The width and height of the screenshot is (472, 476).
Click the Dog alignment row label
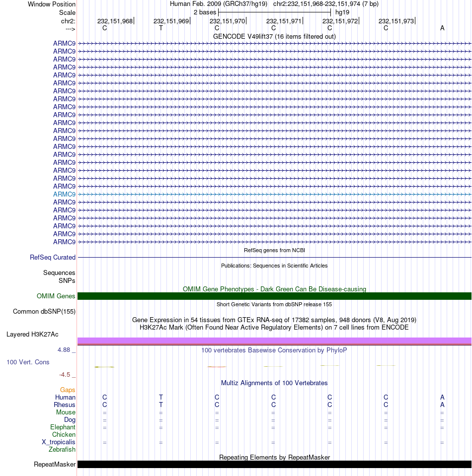click(x=70, y=420)
